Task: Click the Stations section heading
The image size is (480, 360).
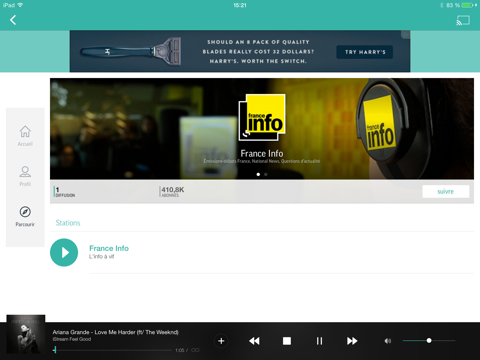Action: click(x=68, y=223)
